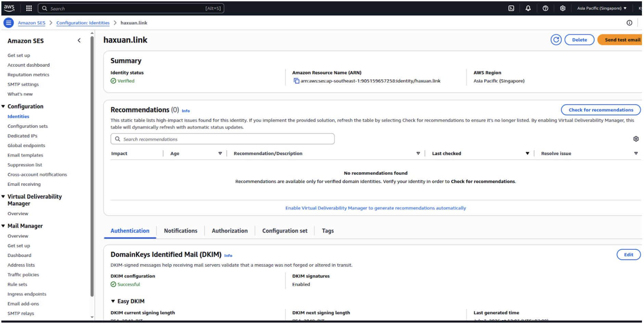Open SMTP settings in sidebar

click(x=23, y=84)
